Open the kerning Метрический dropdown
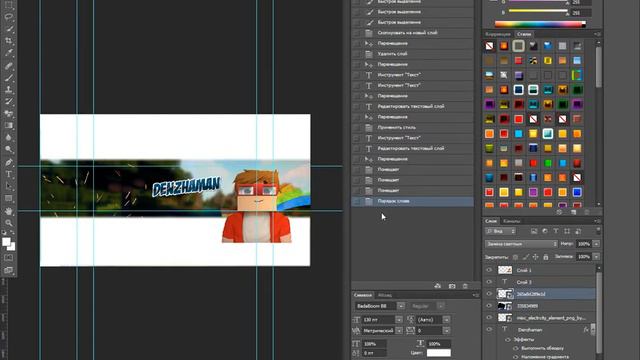The image size is (640, 360). [x=399, y=331]
